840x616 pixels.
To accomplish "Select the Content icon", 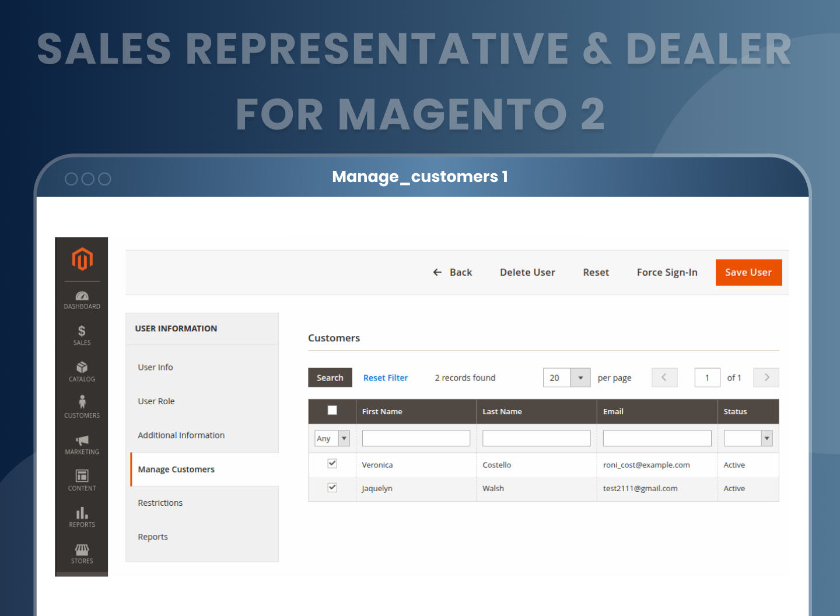I will (x=82, y=480).
